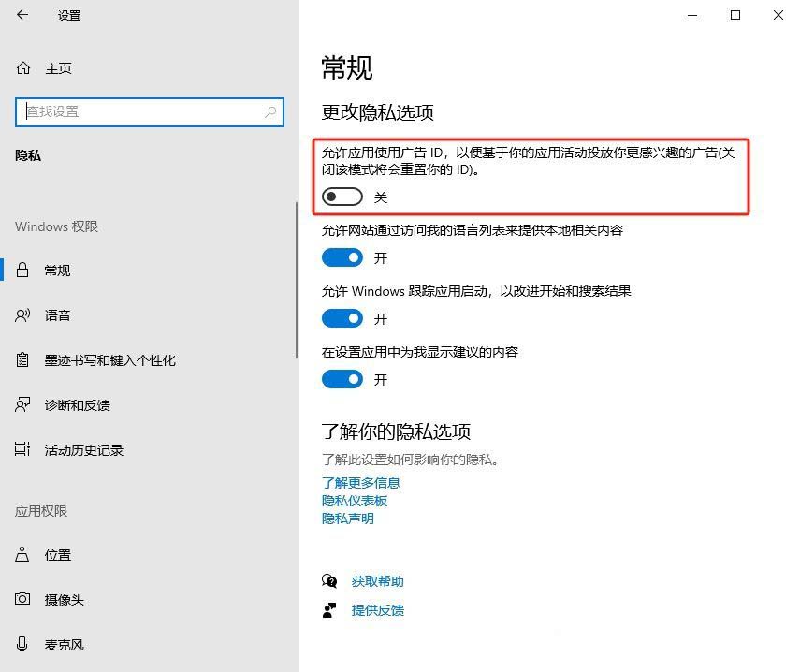Open 诊断和反馈 settings
The image size is (800, 672).
(79, 404)
